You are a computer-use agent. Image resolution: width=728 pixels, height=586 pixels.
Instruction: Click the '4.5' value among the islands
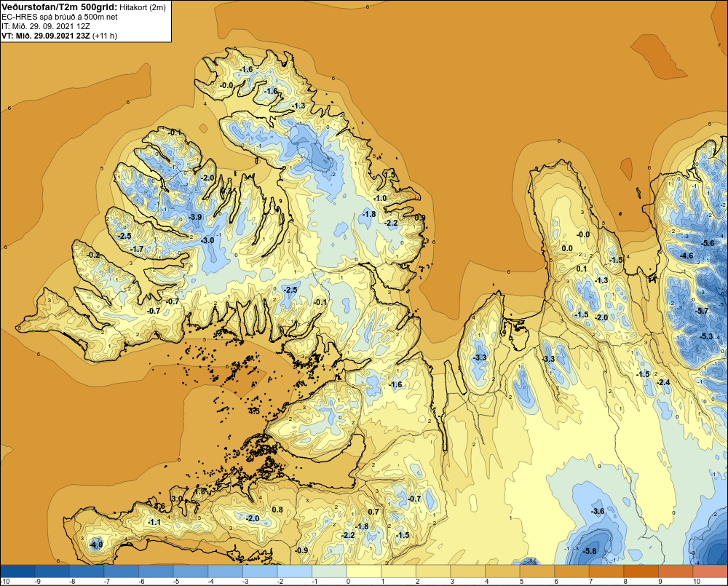click(x=254, y=411)
